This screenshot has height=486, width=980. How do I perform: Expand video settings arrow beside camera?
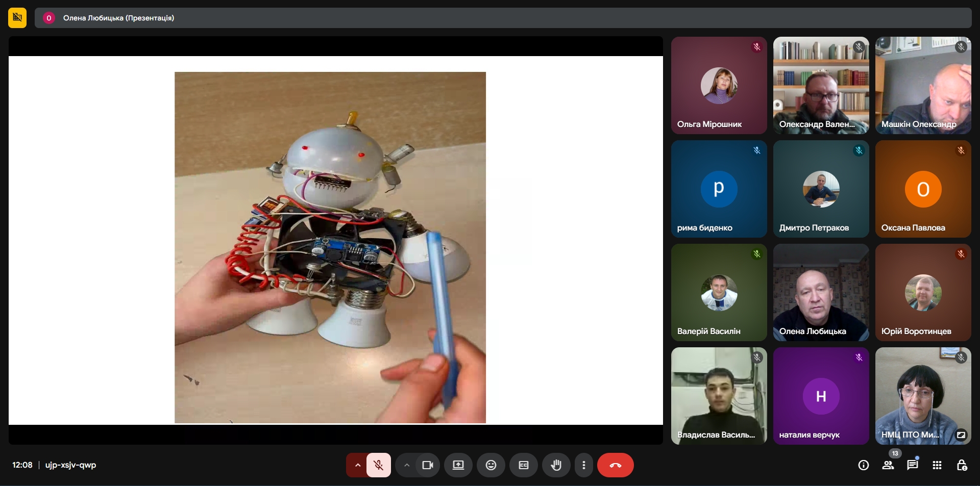click(406, 465)
